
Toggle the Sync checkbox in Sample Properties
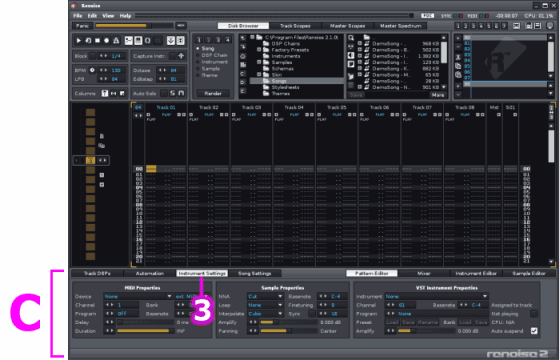tap(312, 314)
